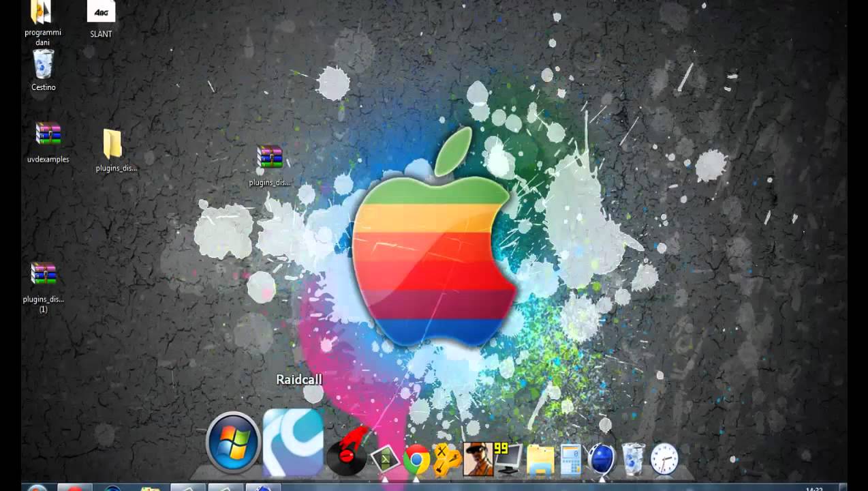
Task: Select the plugins_dis... (1) archive icon
Action: [x=44, y=288]
